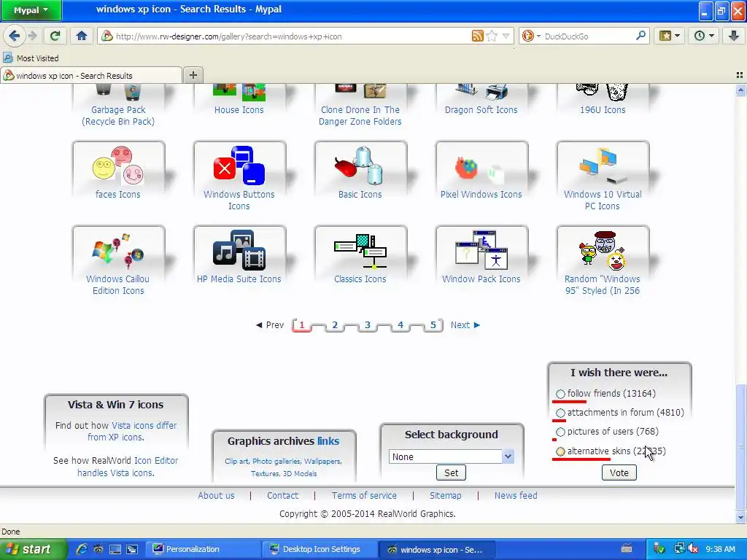This screenshot has height=560, width=747.
Task: Go to results page 2
Action: (335, 324)
